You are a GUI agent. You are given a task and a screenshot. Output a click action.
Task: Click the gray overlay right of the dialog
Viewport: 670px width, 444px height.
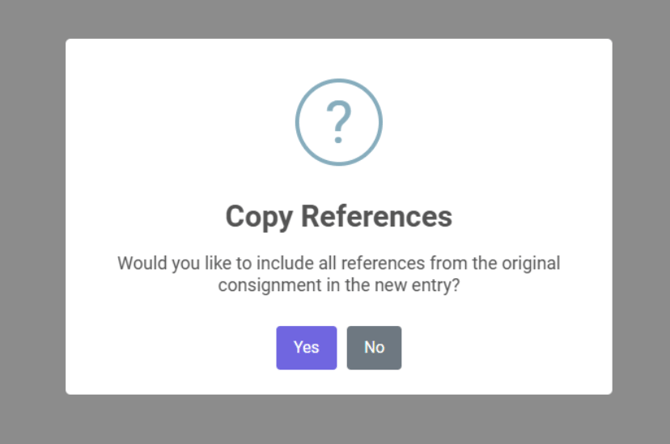tap(640, 222)
